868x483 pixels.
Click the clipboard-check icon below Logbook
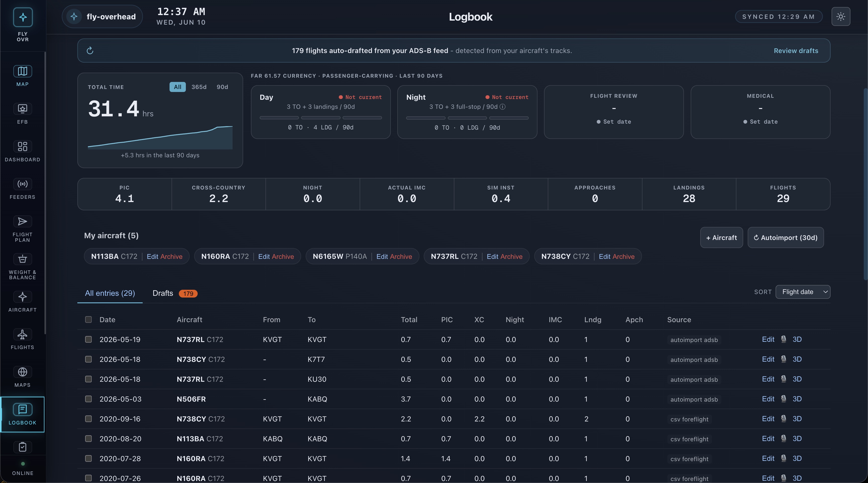click(23, 447)
